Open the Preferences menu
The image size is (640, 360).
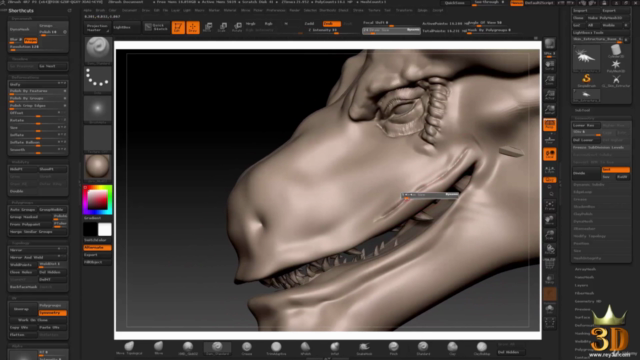[x=276, y=10]
